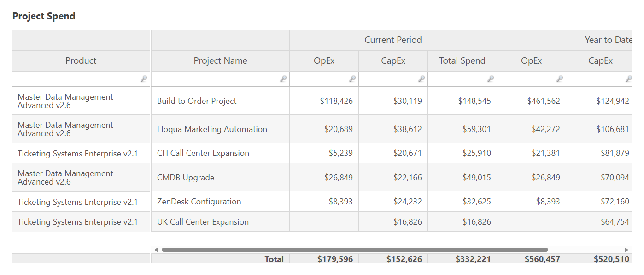Click search icon in Project Name filter
Screen dimensions: 644x275
point(283,79)
